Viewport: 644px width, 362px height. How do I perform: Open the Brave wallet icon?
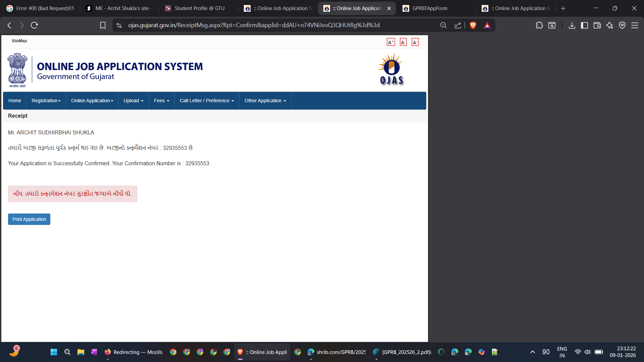pos(597,25)
